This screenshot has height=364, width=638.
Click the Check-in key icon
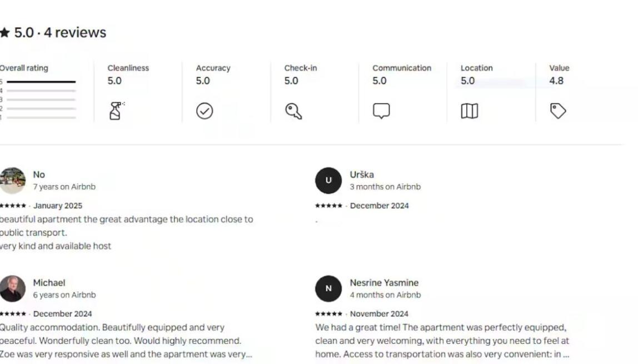[x=293, y=111]
